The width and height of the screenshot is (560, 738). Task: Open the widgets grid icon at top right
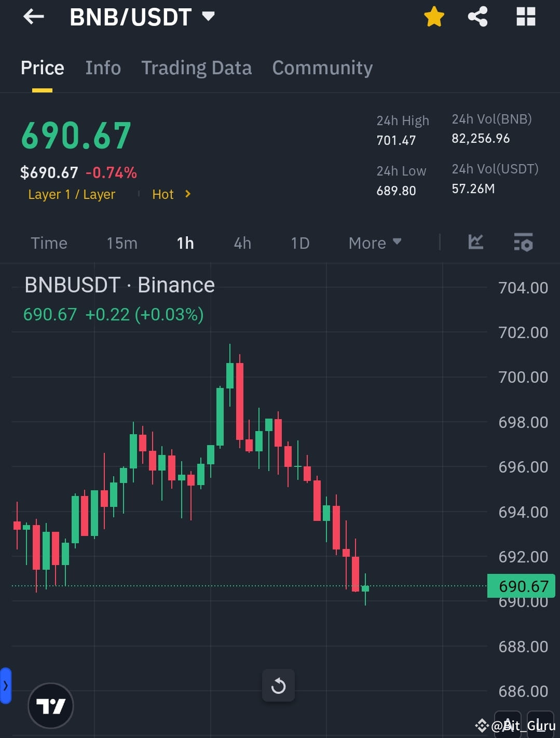coord(526,17)
